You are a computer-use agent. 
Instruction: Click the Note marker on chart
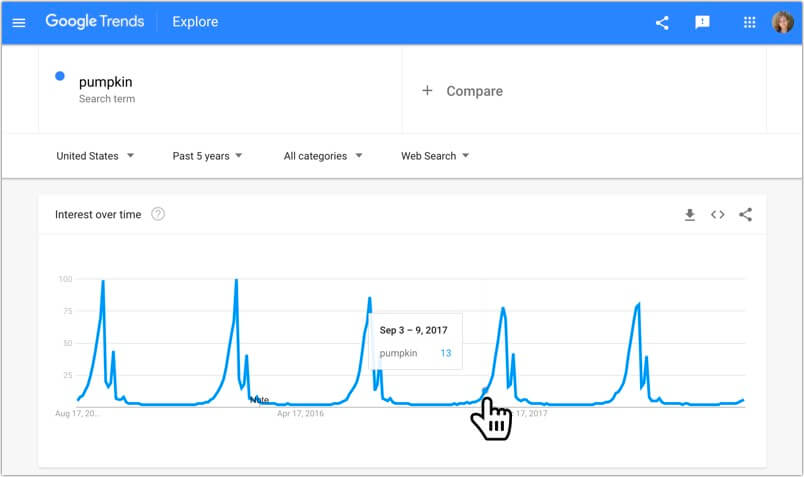point(259,400)
